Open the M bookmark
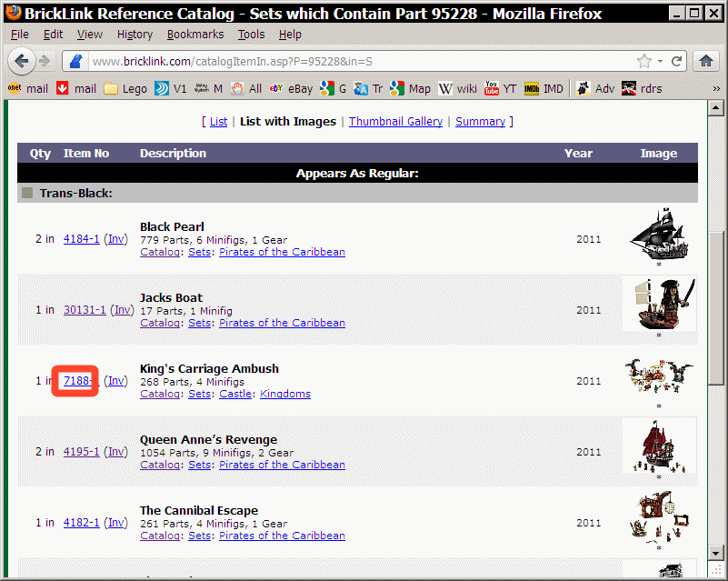Viewport: 728px width, 581px height. pos(208,88)
